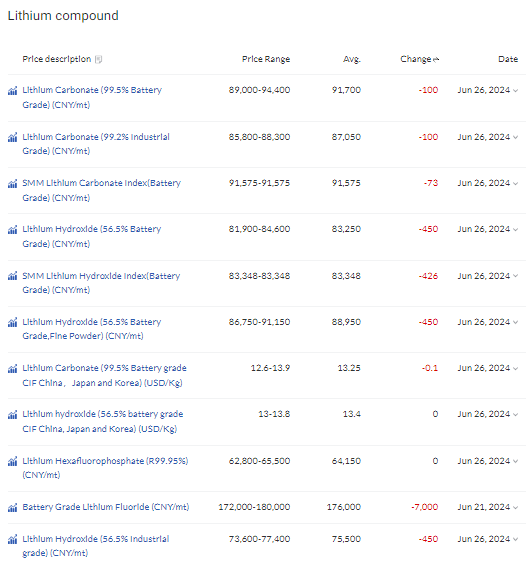This screenshot has width=526, height=563.
Task: Select price range 73,600-77,400
Action: pyautogui.click(x=259, y=539)
